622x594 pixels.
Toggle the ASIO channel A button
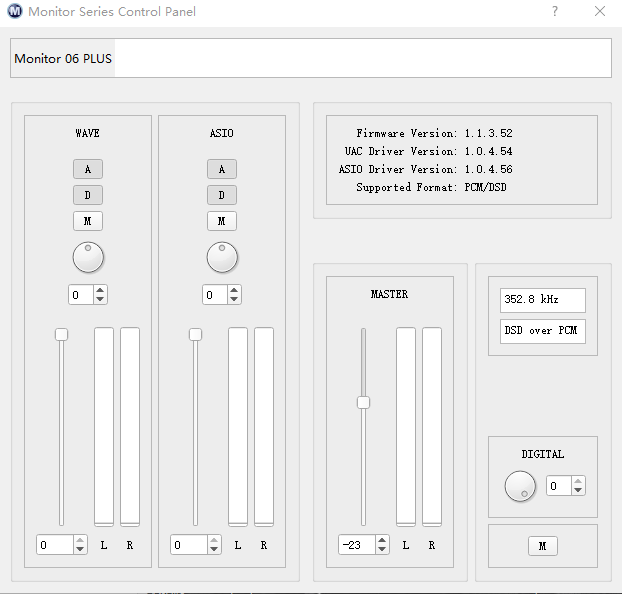click(x=222, y=169)
